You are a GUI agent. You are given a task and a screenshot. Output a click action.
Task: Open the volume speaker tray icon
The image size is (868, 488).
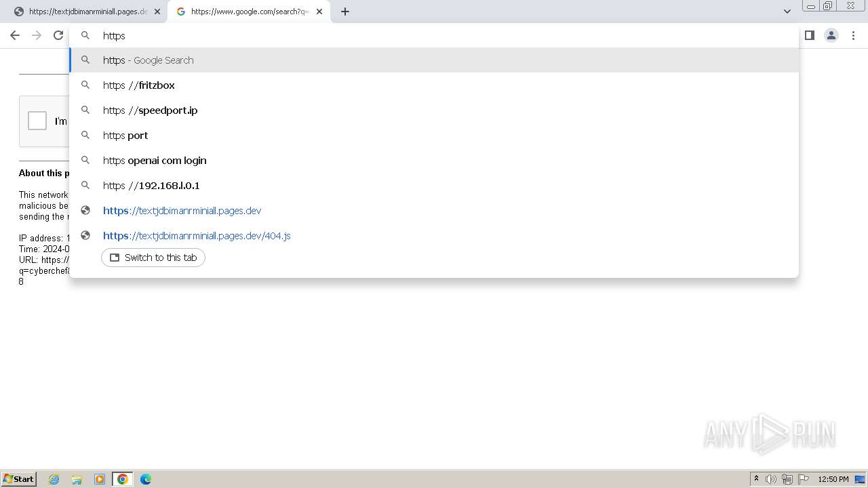tap(771, 479)
